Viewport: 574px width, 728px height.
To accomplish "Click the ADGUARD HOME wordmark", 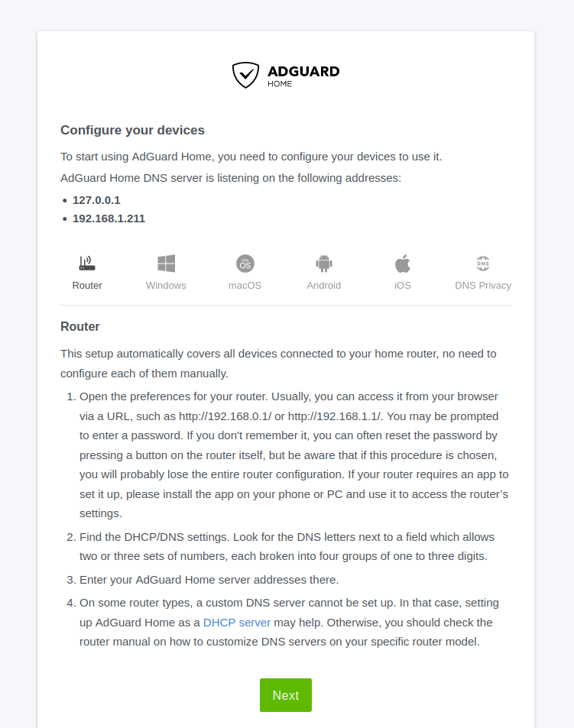I will pyautogui.click(x=303, y=75).
